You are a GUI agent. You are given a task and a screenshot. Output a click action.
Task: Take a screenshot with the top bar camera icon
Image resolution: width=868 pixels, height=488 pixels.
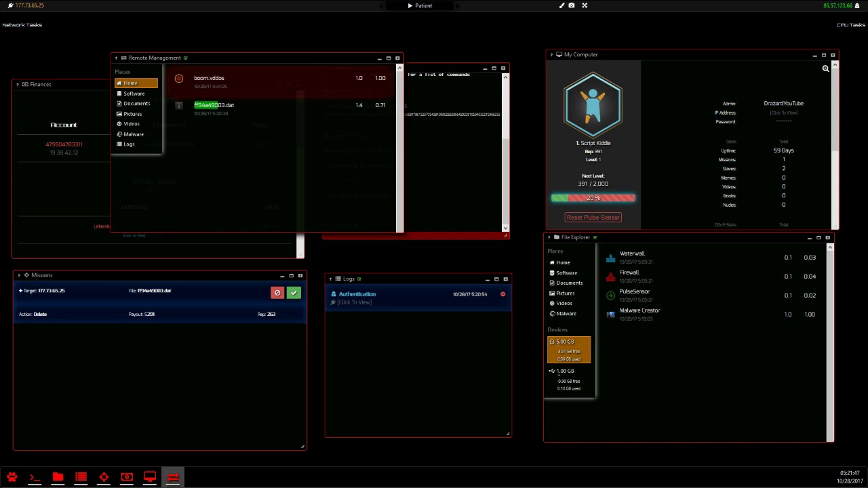point(572,5)
